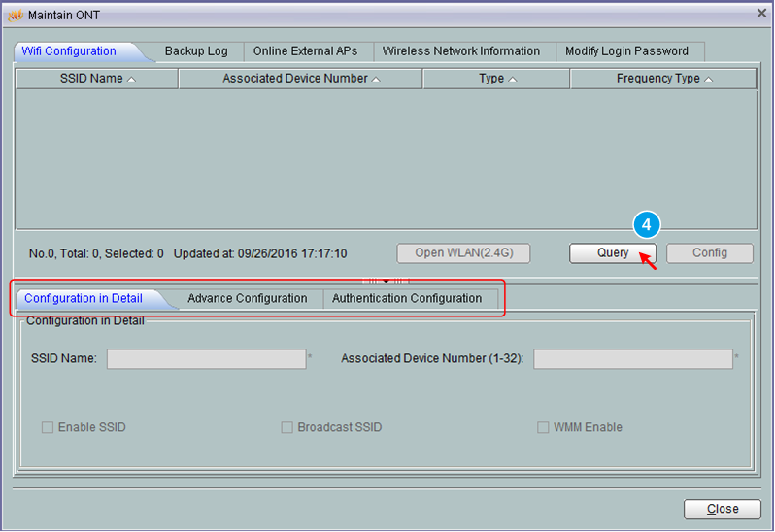Sort by the Associated Device Number column
775x532 pixels.
300,79
